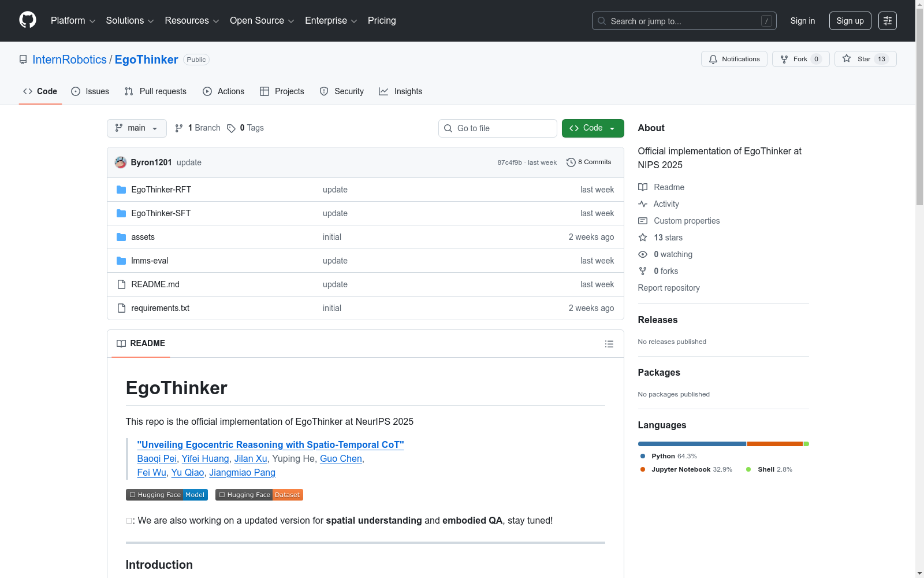This screenshot has width=924, height=578.
Task: Click the notifications bell icon
Action: [713, 59]
